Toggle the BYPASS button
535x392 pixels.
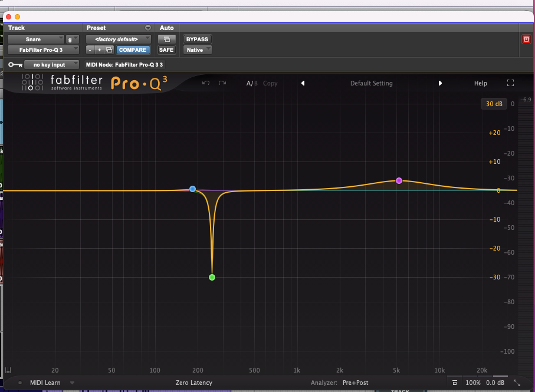(197, 39)
